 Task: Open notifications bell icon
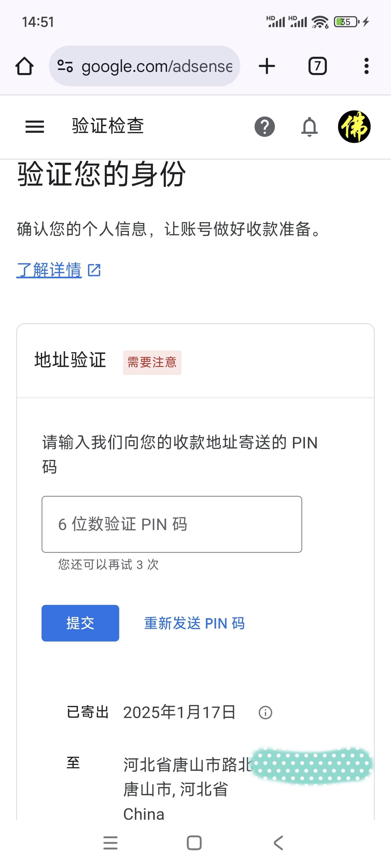309,127
